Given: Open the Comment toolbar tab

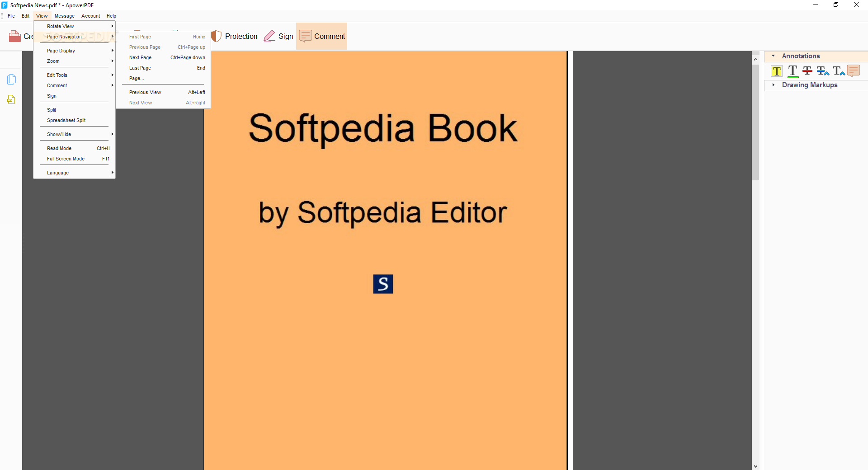Looking at the screenshot, I should (x=321, y=36).
